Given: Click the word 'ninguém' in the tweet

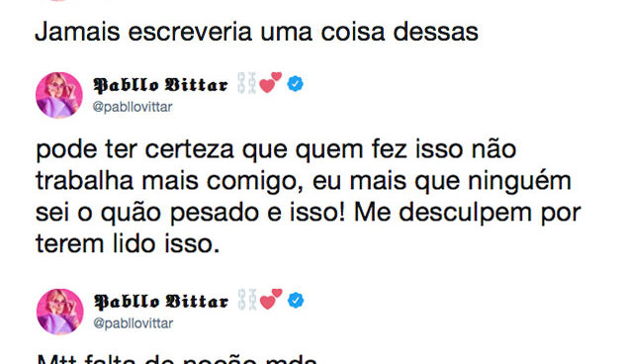Looking at the screenshot, I should pyautogui.click(x=519, y=181).
